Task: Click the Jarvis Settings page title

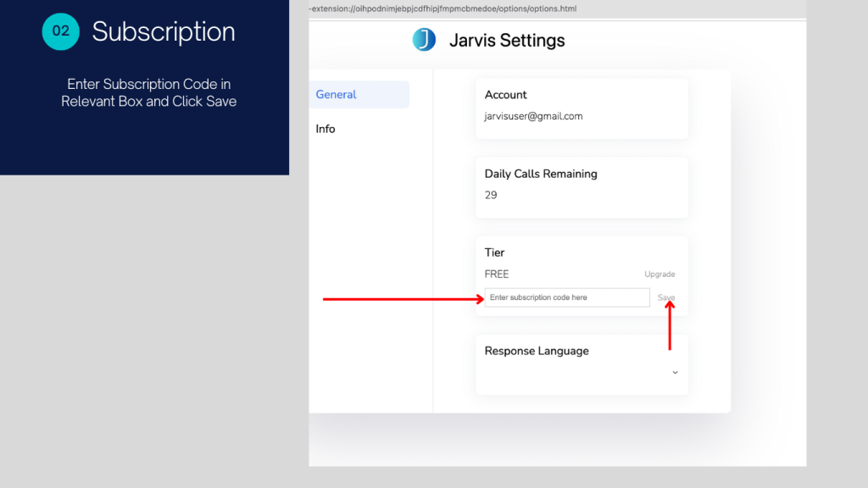Action: (x=507, y=41)
